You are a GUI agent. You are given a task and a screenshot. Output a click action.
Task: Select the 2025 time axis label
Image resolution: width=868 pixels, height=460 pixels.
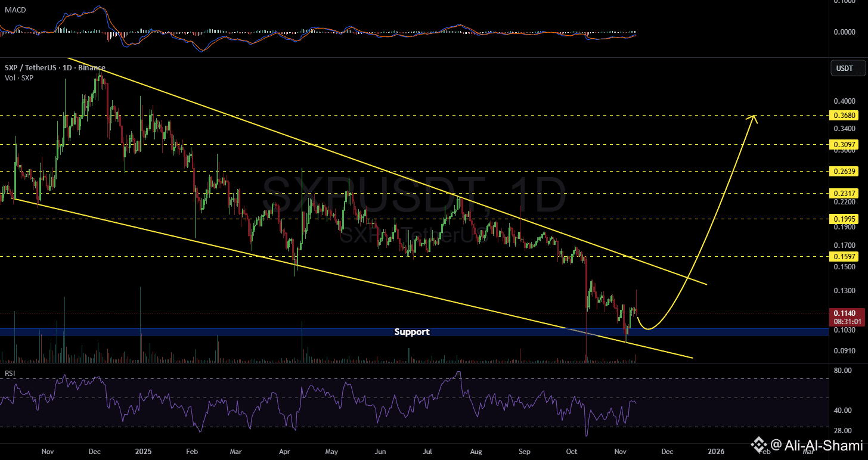143,452
